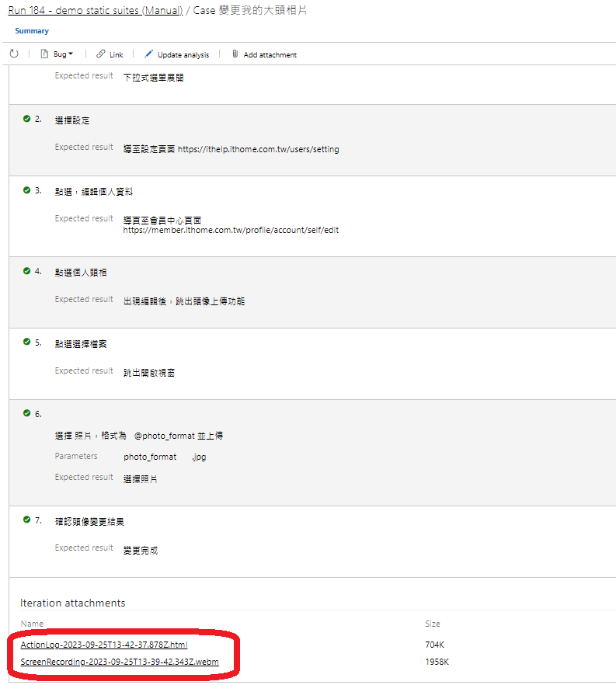
Task: Click the member.ithome.com.tw/profile/account/self/edit URL text
Action: pos(231,230)
